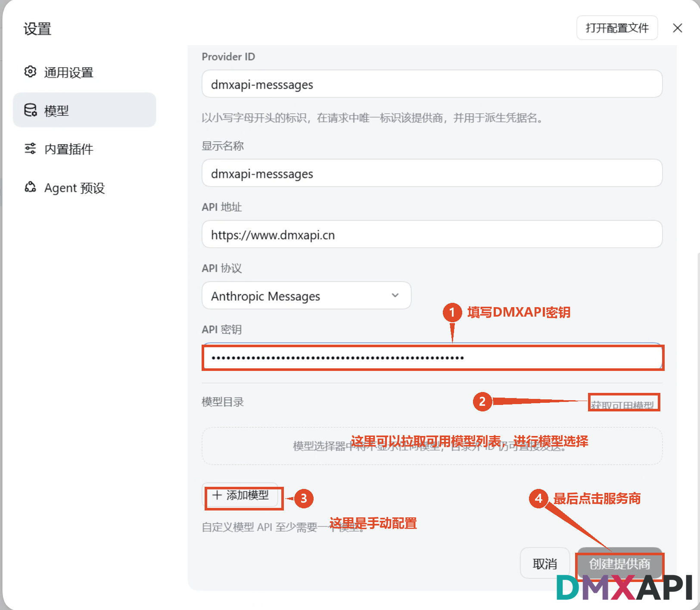Click the "Provider ID" field label
This screenshot has height=610, width=700.
pos(228,57)
